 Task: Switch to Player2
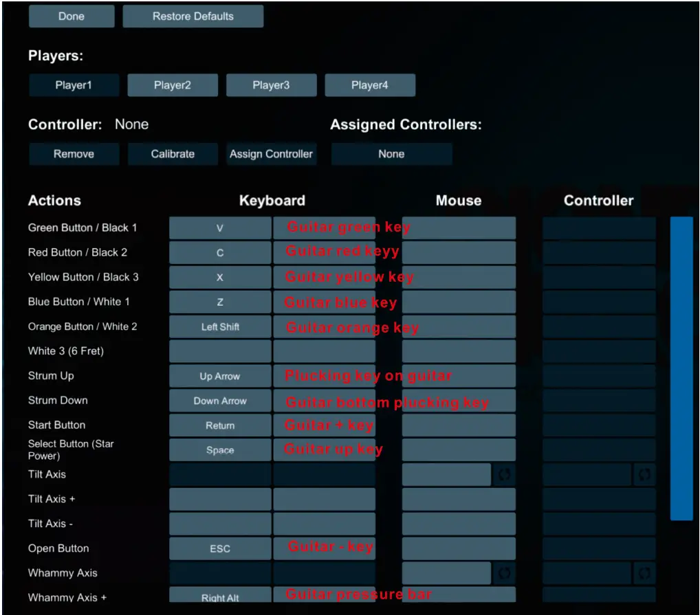click(x=173, y=85)
